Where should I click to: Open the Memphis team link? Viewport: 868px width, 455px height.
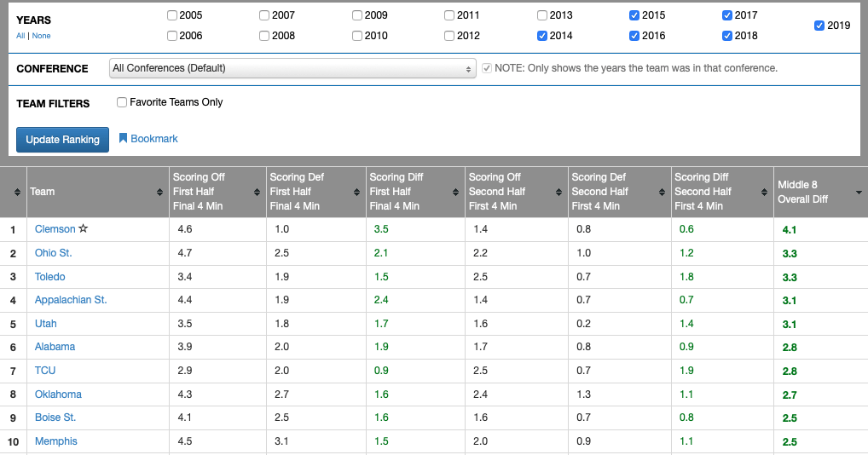click(x=56, y=441)
